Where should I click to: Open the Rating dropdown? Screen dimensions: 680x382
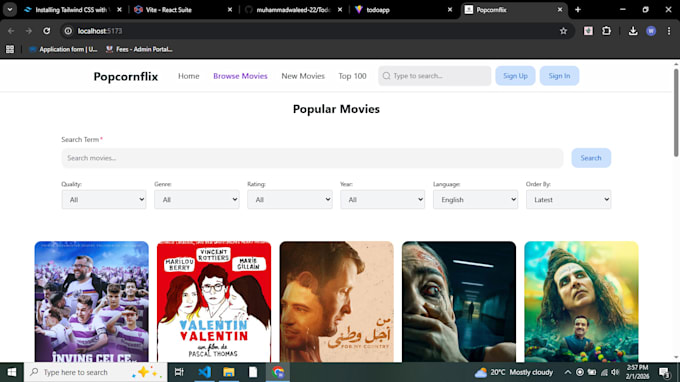tap(290, 199)
